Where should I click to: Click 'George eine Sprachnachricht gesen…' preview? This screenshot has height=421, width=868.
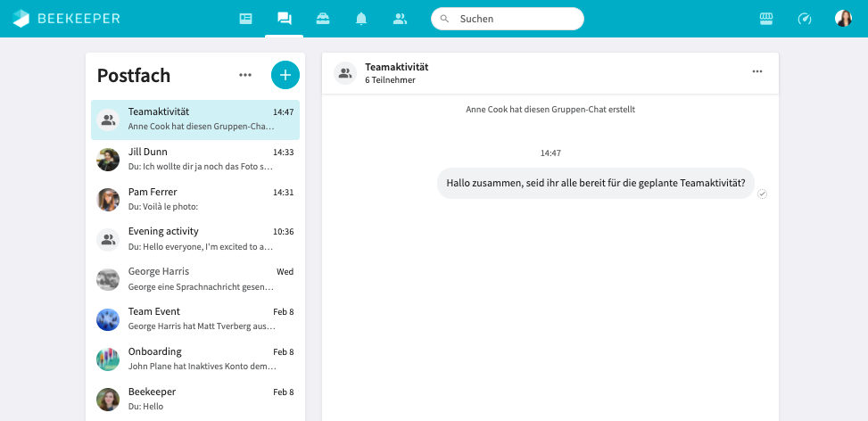click(x=201, y=287)
